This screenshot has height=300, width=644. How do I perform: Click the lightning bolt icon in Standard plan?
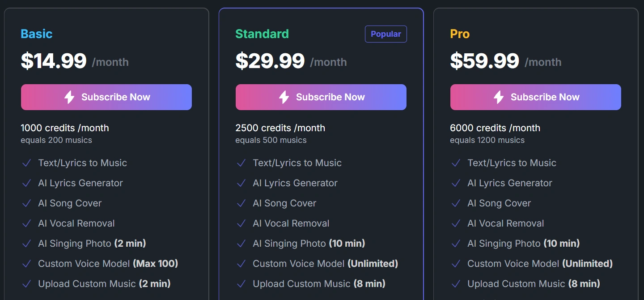click(284, 97)
